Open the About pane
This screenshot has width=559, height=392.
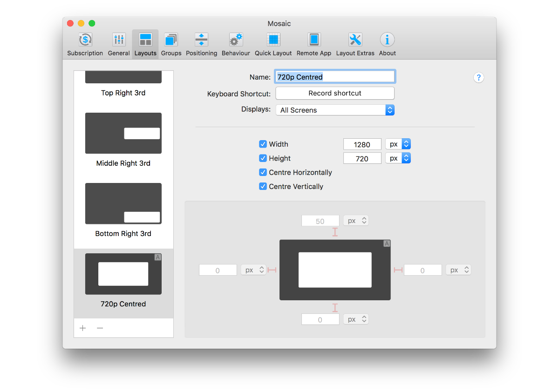click(x=387, y=45)
